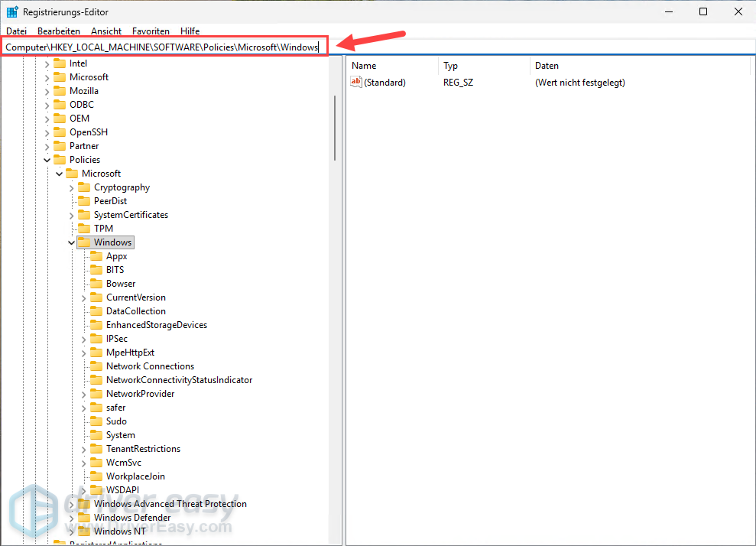Click the REG_SZ type cell
This screenshot has height=546, width=756.
(458, 83)
